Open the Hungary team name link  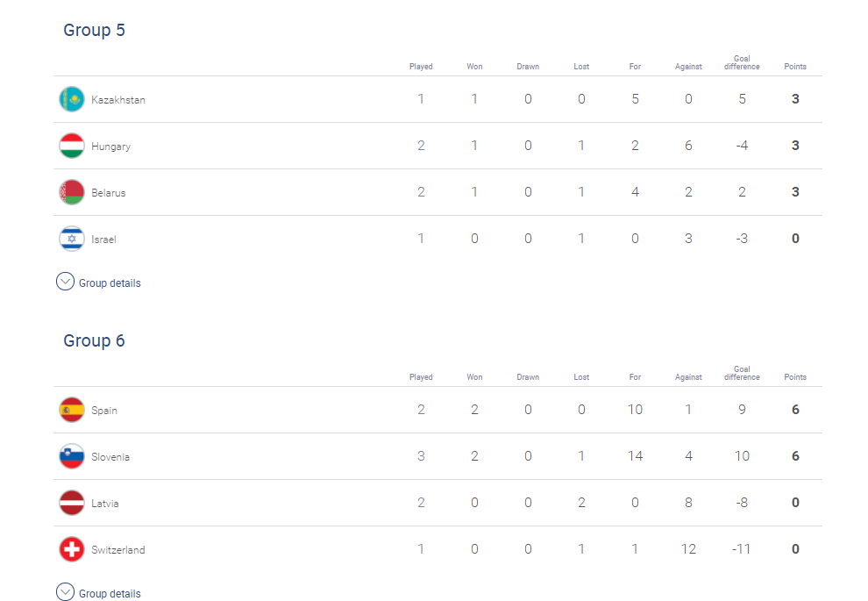(x=111, y=147)
